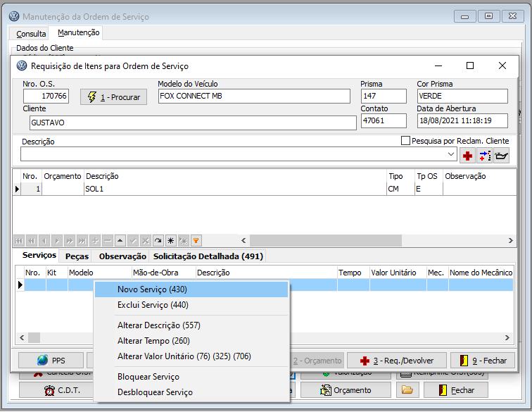Open the Descrição combo box dropdown arrow

tap(450, 154)
